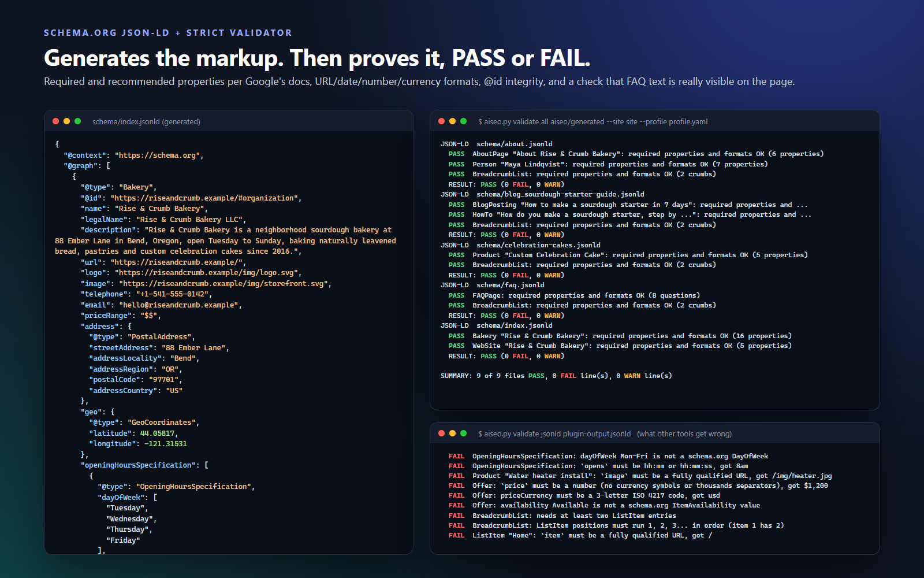This screenshot has height=578, width=924.
Task: Click the "latitude" 44.05817 value line
Action: tap(134, 433)
